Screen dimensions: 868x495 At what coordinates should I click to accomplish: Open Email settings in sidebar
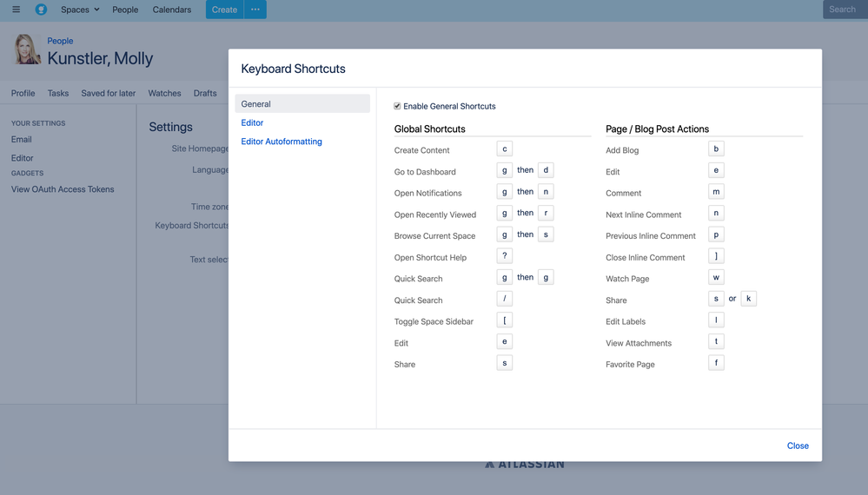pos(22,139)
